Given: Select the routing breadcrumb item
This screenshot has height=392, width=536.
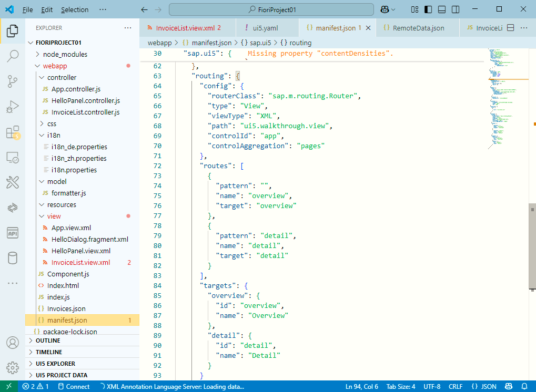Looking at the screenshot, I should 296,43.
